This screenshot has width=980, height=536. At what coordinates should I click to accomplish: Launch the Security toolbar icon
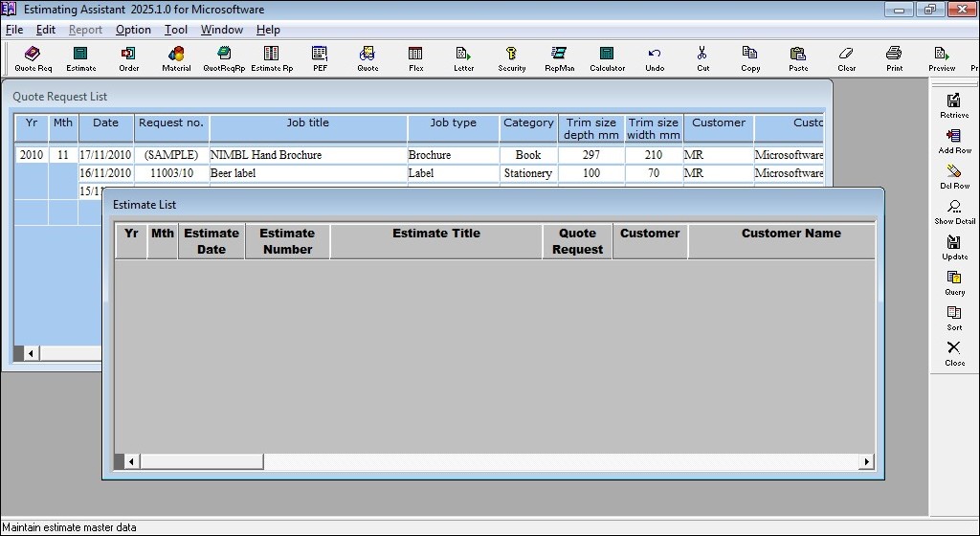(x=511, y=58)
